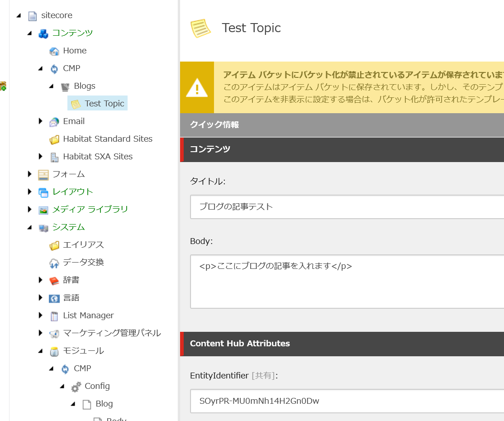Click the yellow warning triangle icon
This screenshot has height=421, width=504.
click(x=197, y=87)
